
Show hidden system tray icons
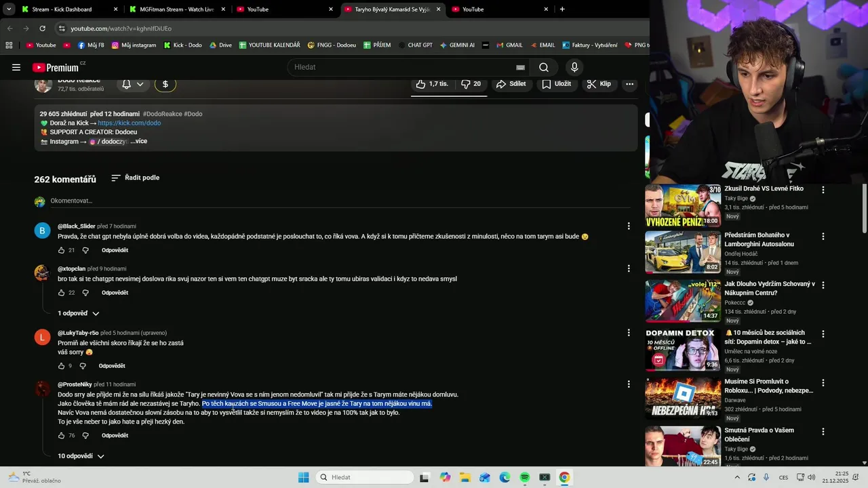(737, 477)
